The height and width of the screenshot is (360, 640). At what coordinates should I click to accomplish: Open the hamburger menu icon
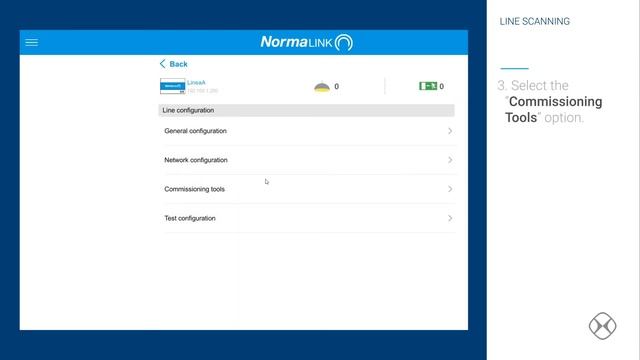click(x=31, y=42)
